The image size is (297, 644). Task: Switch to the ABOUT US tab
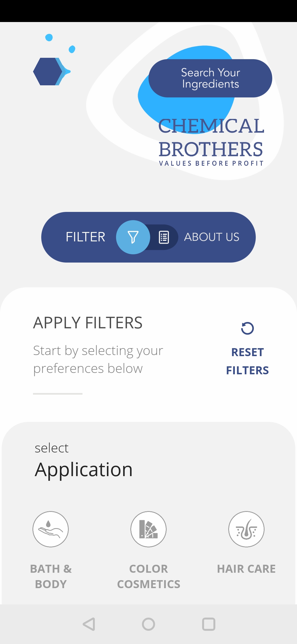(212, 237)
